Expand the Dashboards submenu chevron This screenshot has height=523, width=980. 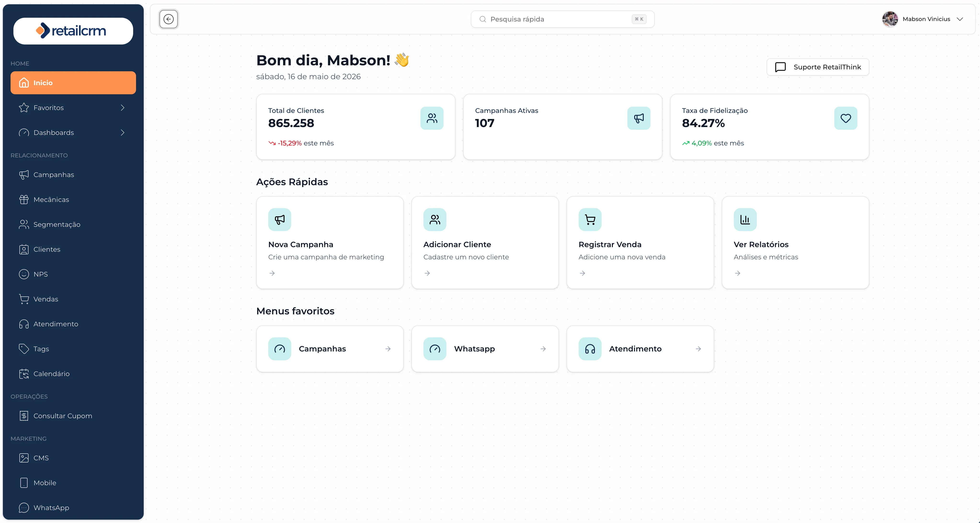pos(123,133)
